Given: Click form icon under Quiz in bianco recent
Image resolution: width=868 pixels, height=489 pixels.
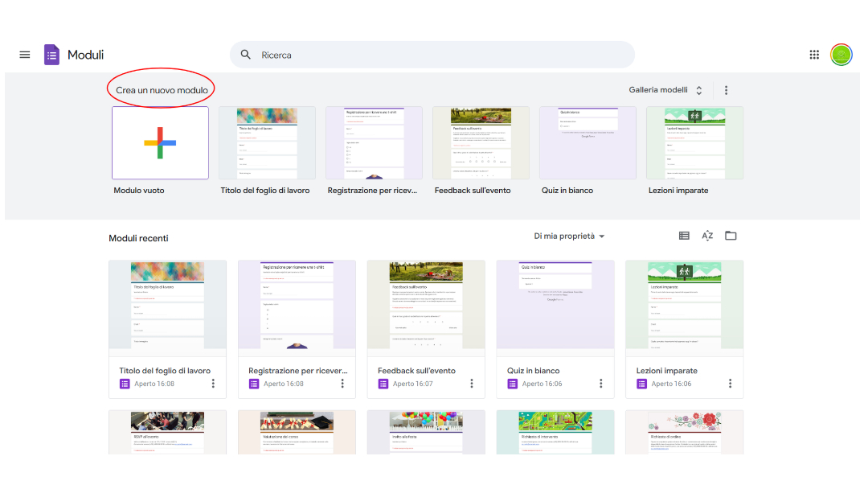Looking at the screenshot, I should pos(513,384).
